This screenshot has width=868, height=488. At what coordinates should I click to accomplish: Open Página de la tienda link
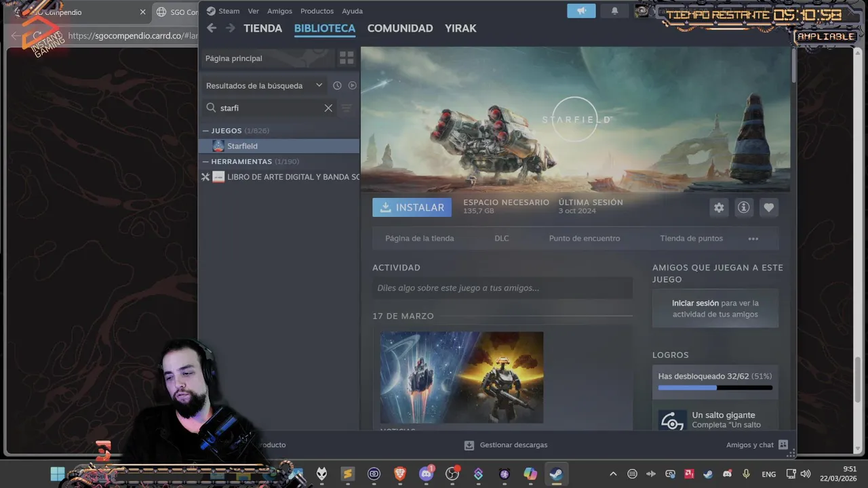point(419,239)
